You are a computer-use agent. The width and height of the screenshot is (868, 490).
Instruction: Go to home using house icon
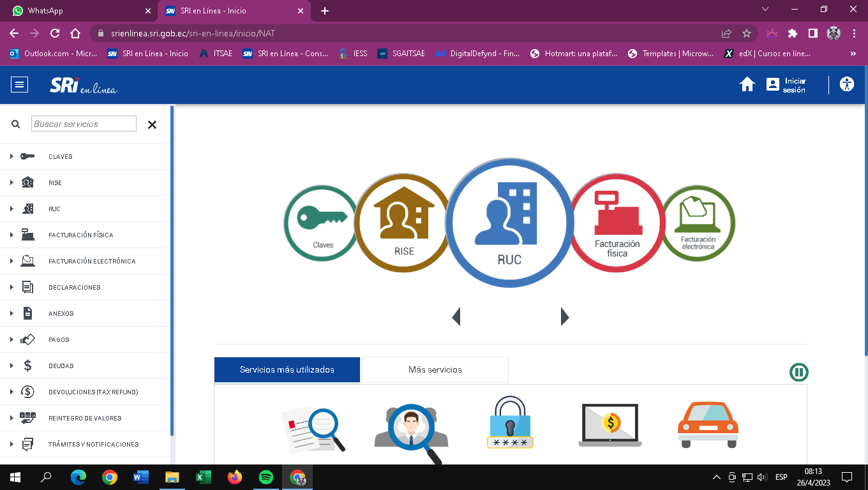pyautogui.click(x=747, y=84)
